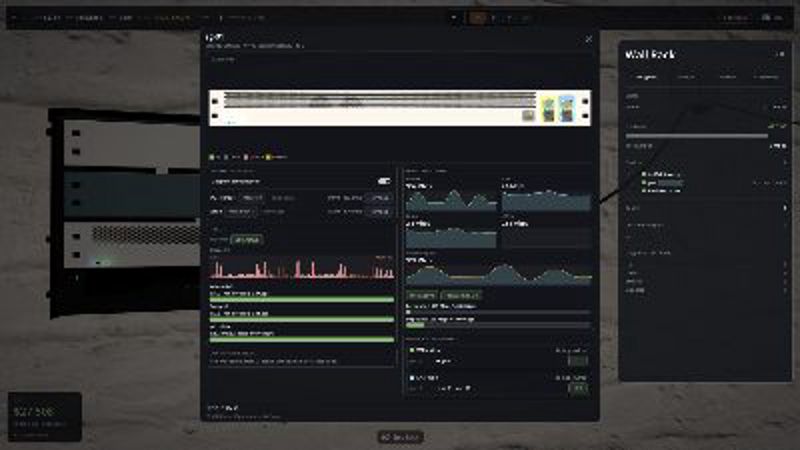Tick the white checkbox in the lower right list
800x450 pixels.
point(412,378)
